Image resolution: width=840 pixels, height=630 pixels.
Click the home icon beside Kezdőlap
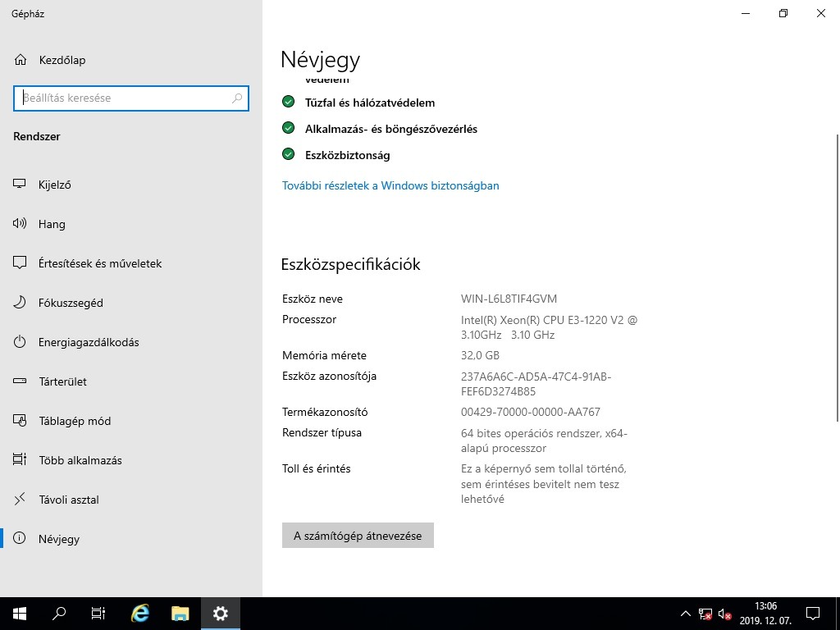point(21,60)
